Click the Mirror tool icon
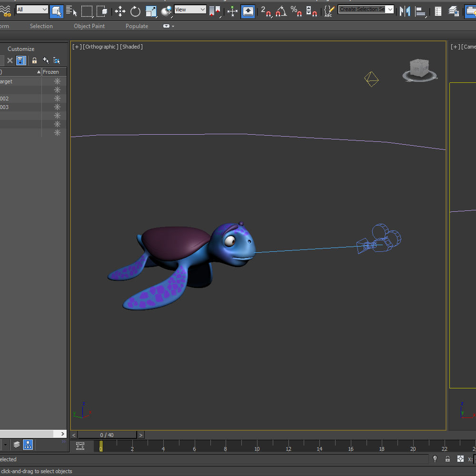Screen dimensions: 476x476 405,11
